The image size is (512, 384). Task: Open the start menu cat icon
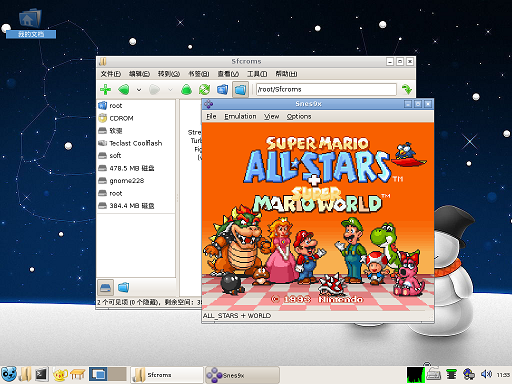coord(8,375)
